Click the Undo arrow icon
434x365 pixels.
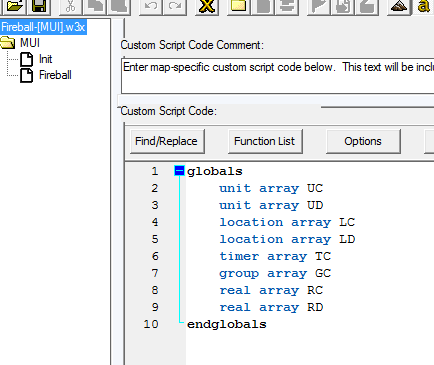coord(151,7)
